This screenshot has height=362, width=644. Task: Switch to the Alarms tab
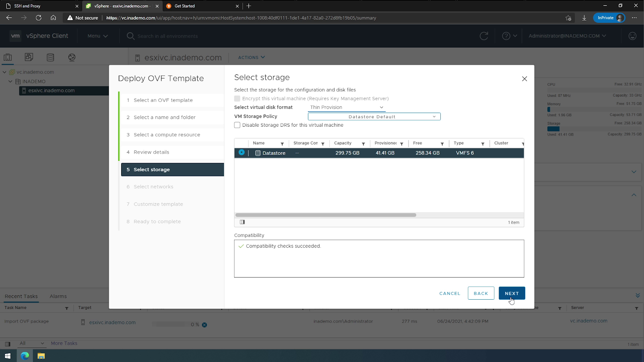(x=58, y=296)
